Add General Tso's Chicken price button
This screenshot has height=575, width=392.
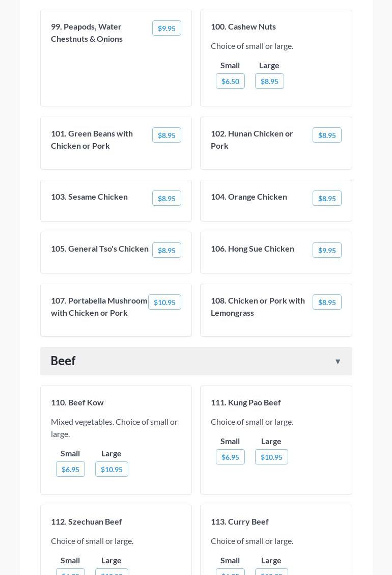(x=166, y=251)
